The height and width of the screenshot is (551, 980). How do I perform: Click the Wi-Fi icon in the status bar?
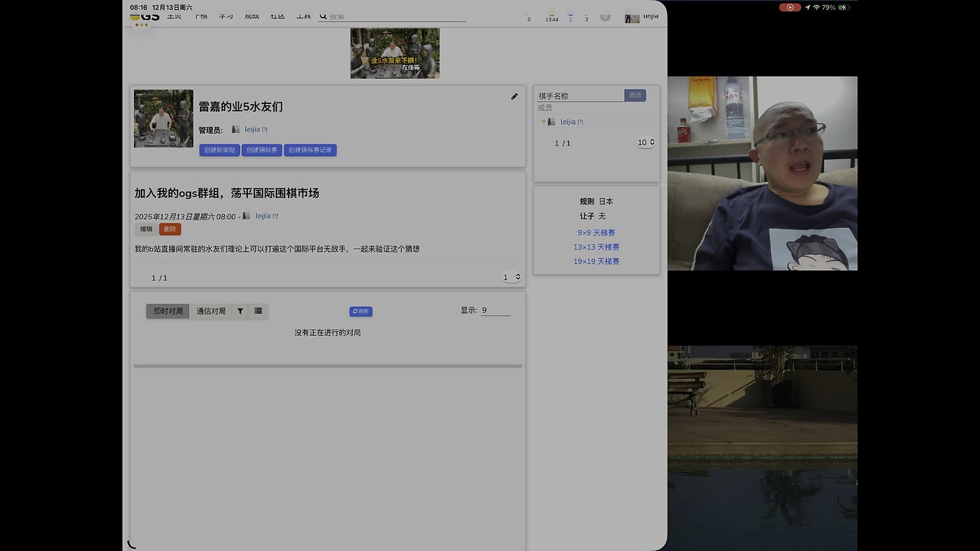(x=816, y=7)
